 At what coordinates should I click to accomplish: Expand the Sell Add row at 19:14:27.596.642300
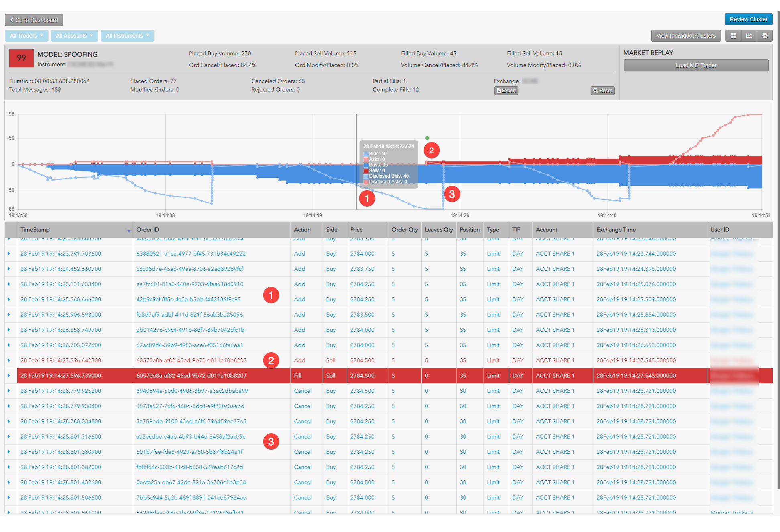9,360
